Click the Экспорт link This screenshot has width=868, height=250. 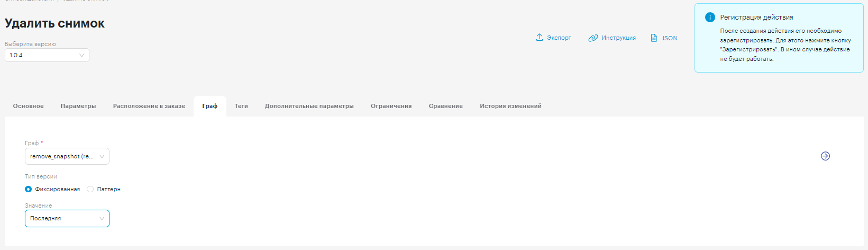click(559, 38)
